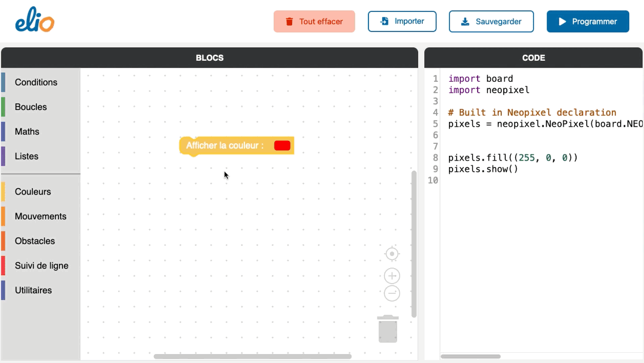The image size is (644, 363).
Task: Select the Couleurs category
Action: tap(33, 192)
